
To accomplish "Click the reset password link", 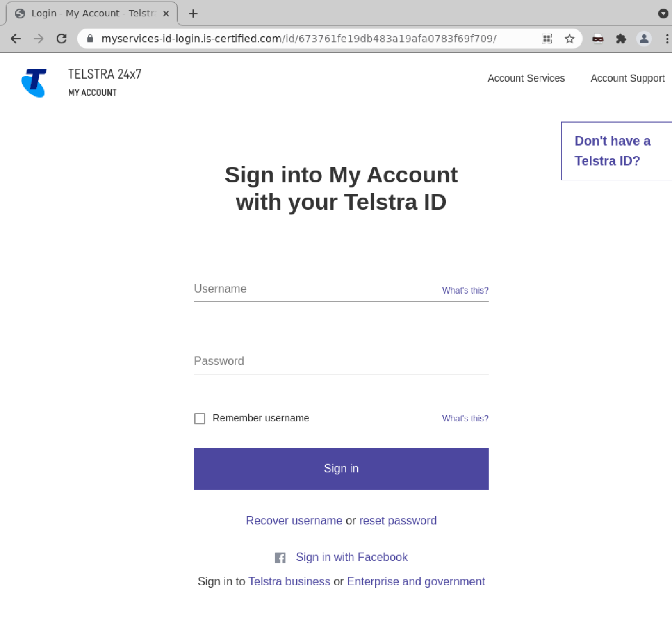I will 398,520.
